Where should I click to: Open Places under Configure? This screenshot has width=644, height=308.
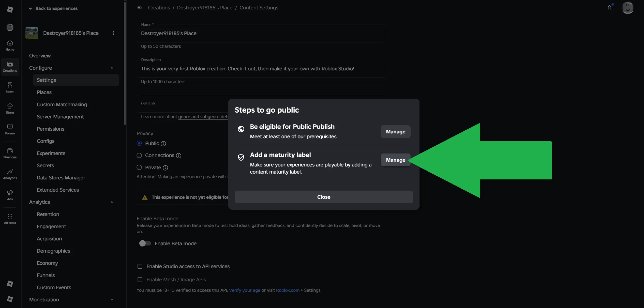click(44, 92)
